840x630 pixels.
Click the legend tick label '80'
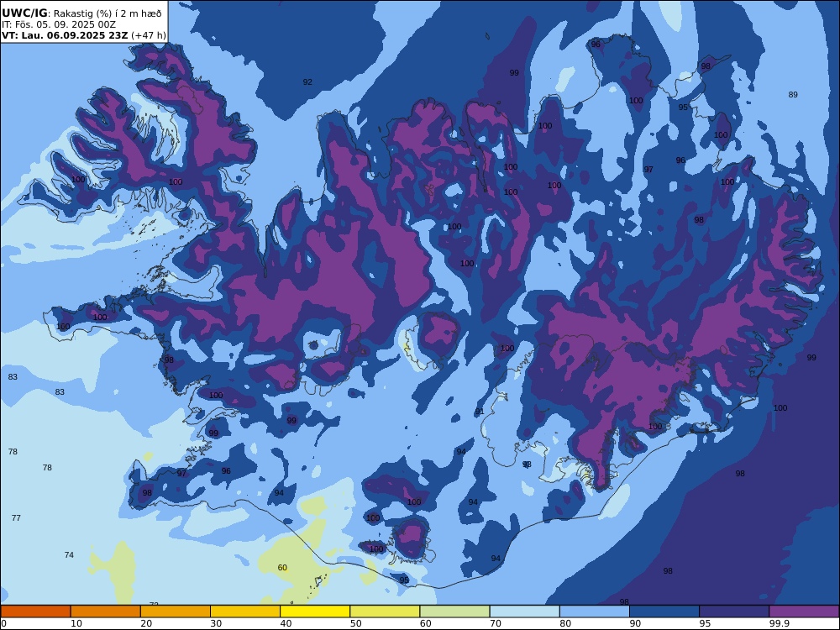(565, 623)
